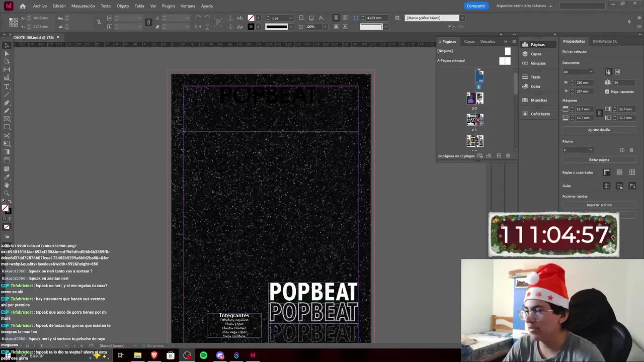644x362 pixels.
Task: Open Páginas panel menu icon
Action: coord(513,42)
